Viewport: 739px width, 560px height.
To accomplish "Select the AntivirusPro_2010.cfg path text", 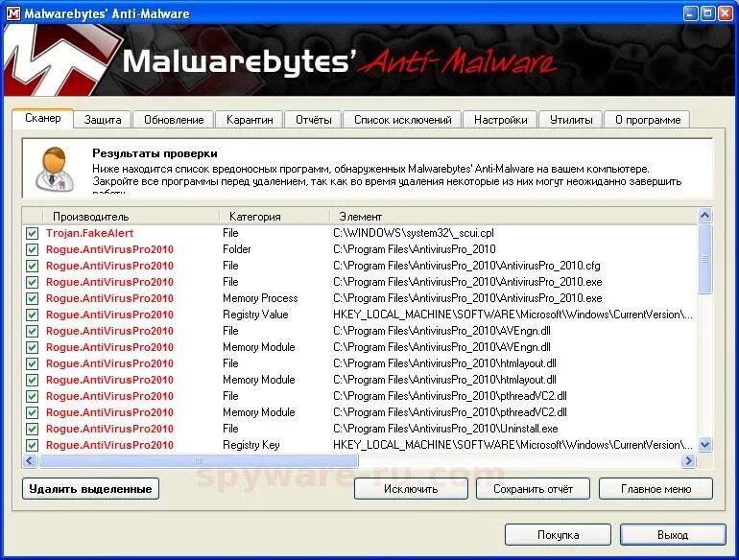I will [x=466, y=266].
